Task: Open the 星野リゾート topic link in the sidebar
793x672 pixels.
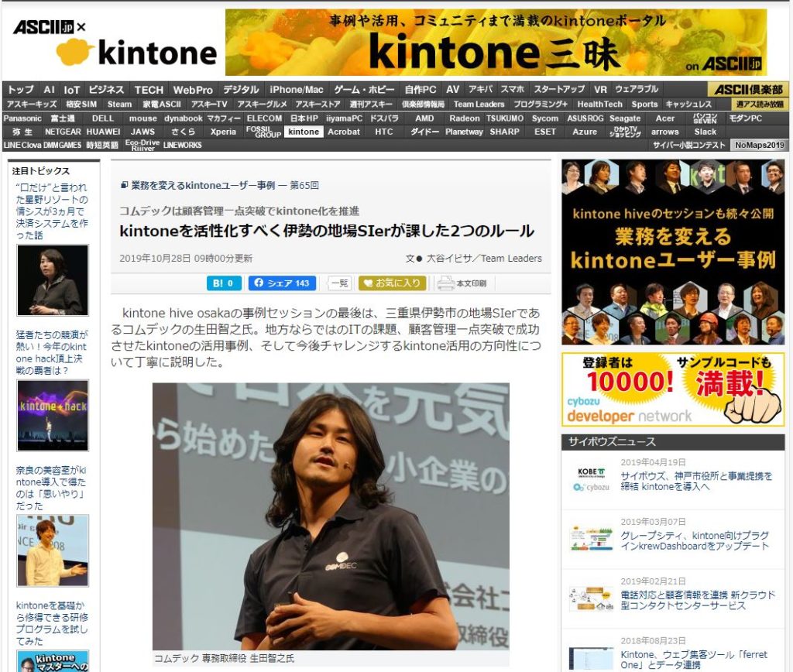Action: (x=52, y=211)
